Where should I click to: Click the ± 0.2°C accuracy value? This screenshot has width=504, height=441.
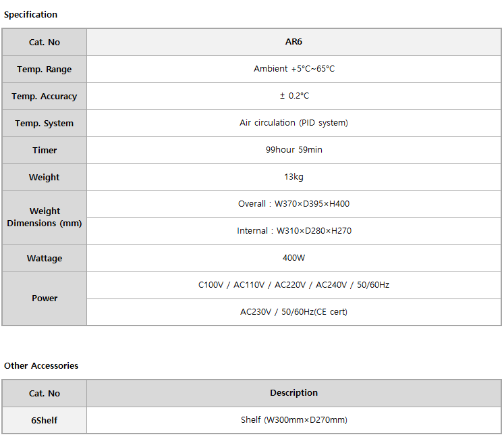point(293,96)
